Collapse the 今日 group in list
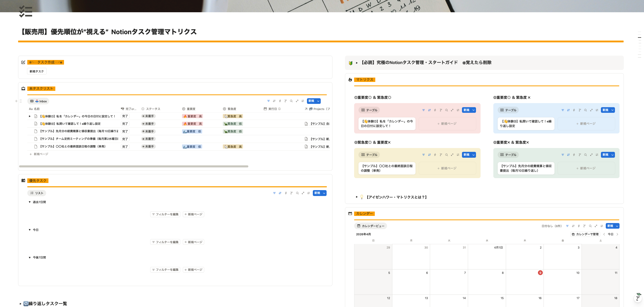 pyautogui.click(x=30, y=230)
